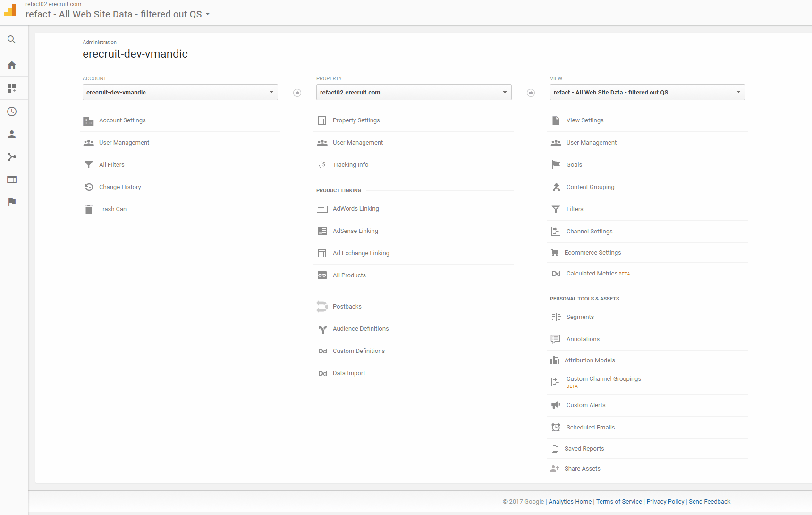
Task: Expand the View dropdown filtered out QS
Action: 648,92
